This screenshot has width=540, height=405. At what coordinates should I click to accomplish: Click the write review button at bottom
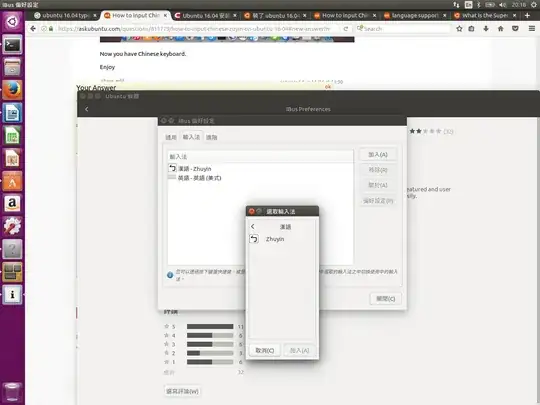pyautogui.click(x=182, y=391)
